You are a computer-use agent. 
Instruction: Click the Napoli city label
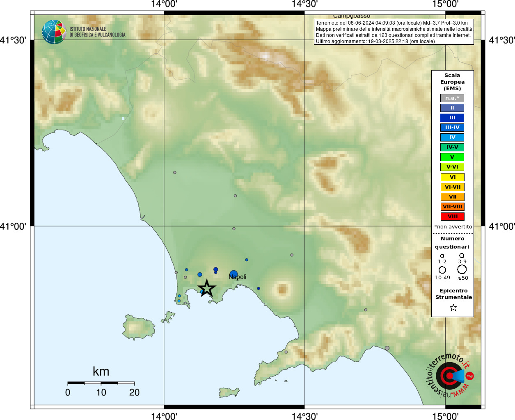[238, 277]
